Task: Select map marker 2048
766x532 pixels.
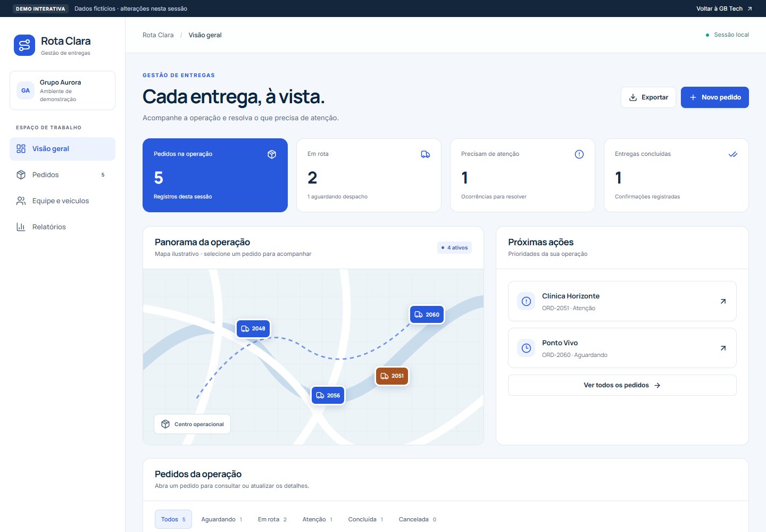Action: click(253, 329)
